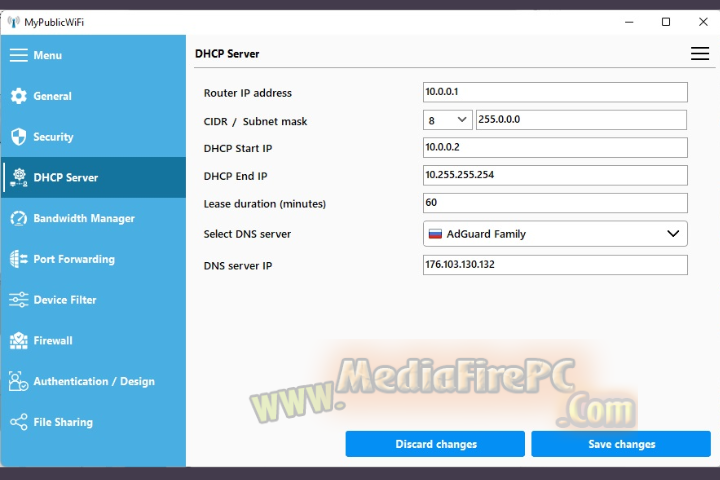Image resolution: width=720 pixels, height=480 pixels.
Task: Click the DHCP End IP field
Action: 555,175
